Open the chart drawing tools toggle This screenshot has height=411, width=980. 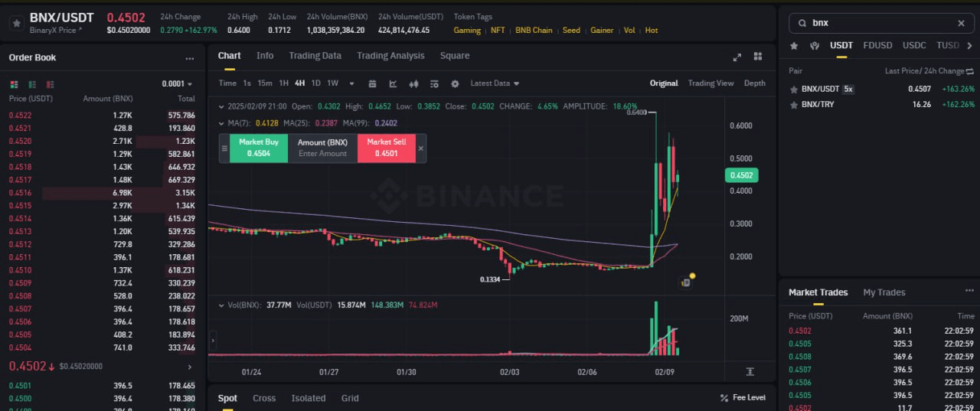coord(435,83)
